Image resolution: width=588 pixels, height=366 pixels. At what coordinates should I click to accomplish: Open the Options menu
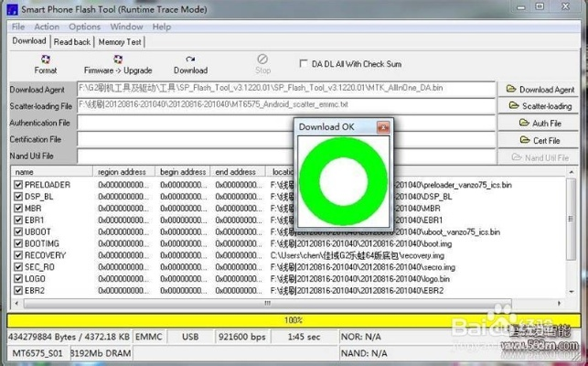85,27
